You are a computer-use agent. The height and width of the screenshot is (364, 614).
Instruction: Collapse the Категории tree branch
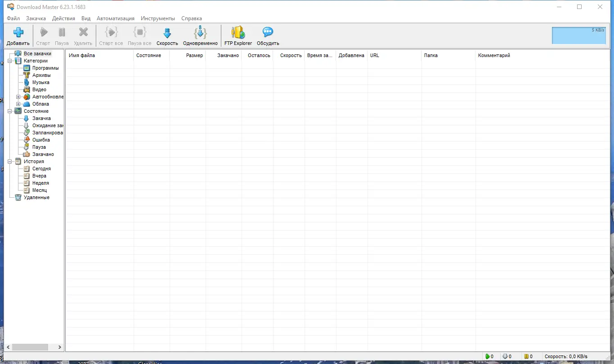10,61
